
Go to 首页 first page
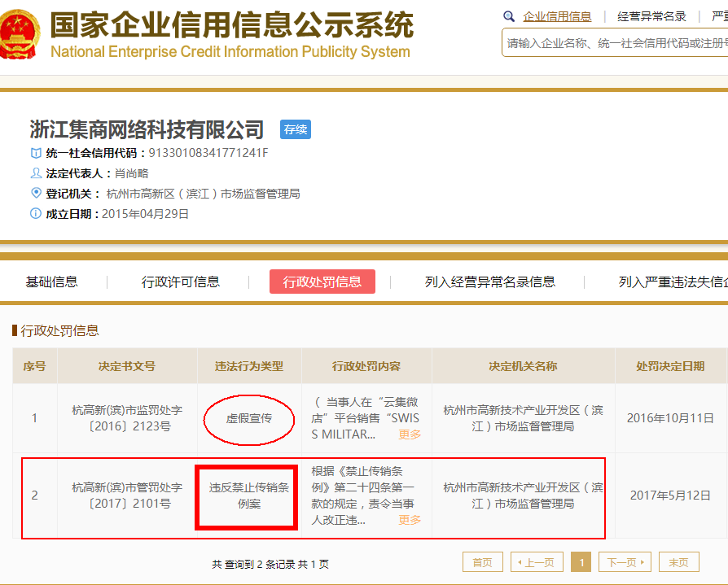pos(482,562)
